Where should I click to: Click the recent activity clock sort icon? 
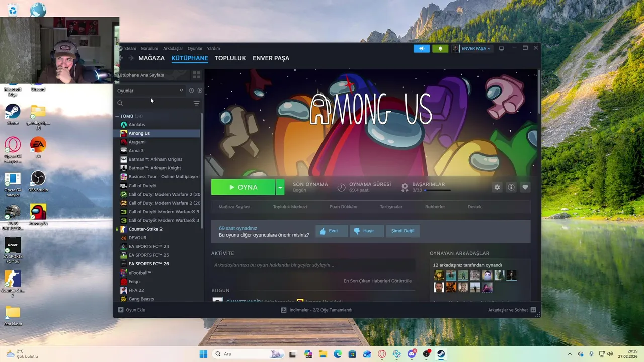point(191,90)
